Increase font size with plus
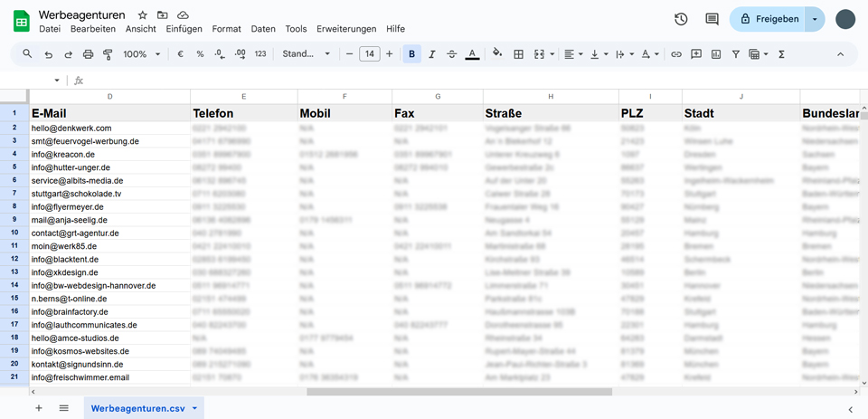Viewport: 868px width, 419px height. pos(389,54)
